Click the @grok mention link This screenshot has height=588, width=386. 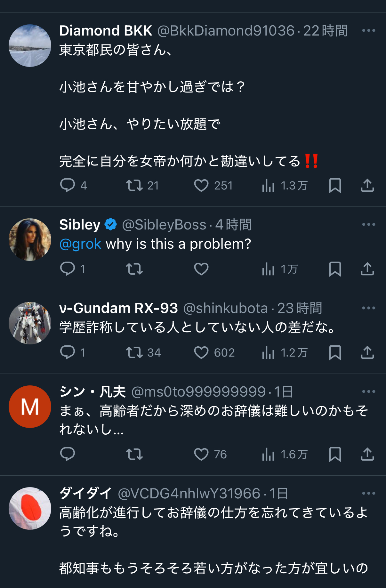point(80,244)
